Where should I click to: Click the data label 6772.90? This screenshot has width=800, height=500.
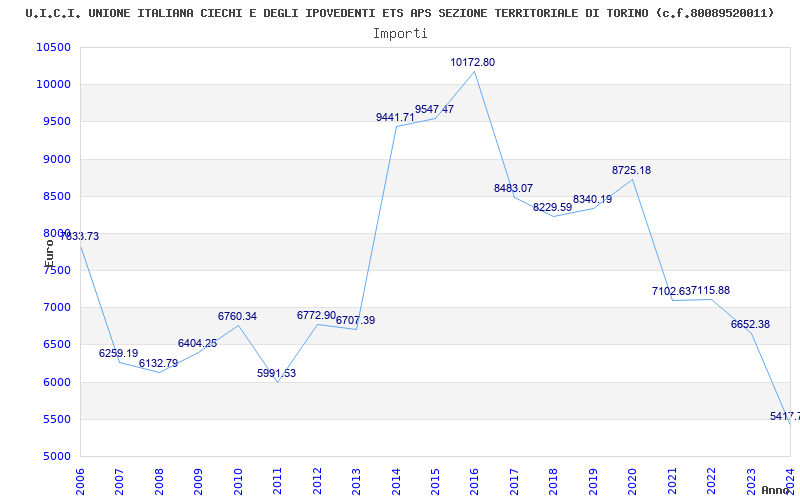pyautogui.click(x=316, y=315)
